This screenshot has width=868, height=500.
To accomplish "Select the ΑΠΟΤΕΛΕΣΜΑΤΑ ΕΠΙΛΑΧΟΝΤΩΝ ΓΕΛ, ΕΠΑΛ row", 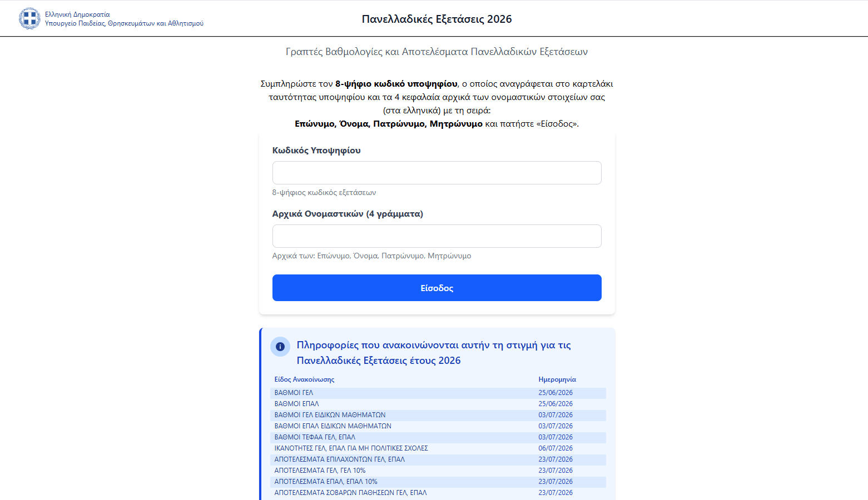I will pos(438,459).
